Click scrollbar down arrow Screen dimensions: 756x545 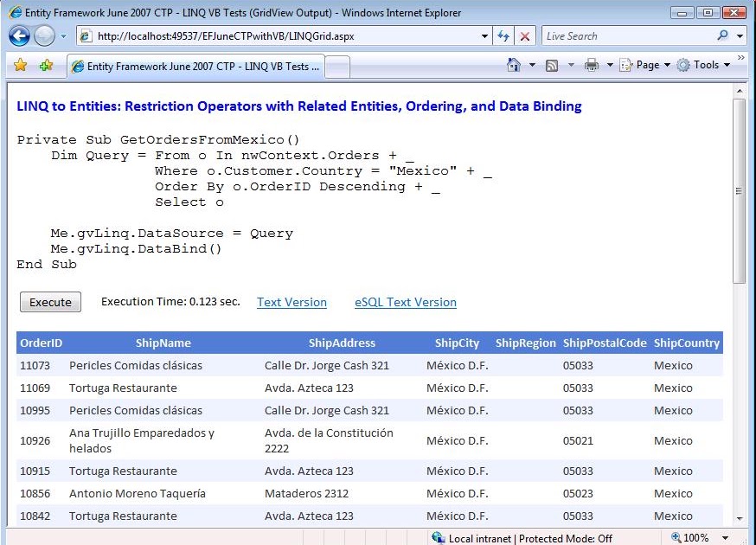pos(739,519)
